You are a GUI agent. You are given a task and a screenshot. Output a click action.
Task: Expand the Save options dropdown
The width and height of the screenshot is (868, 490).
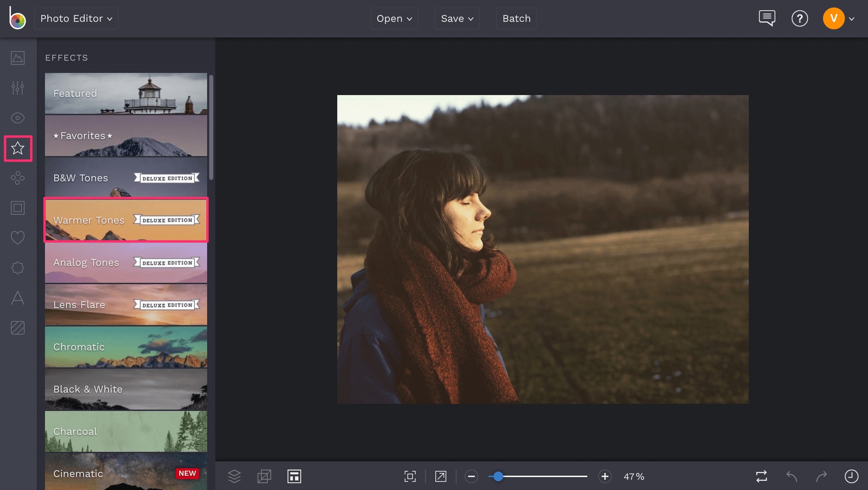[x=456, y=18]
